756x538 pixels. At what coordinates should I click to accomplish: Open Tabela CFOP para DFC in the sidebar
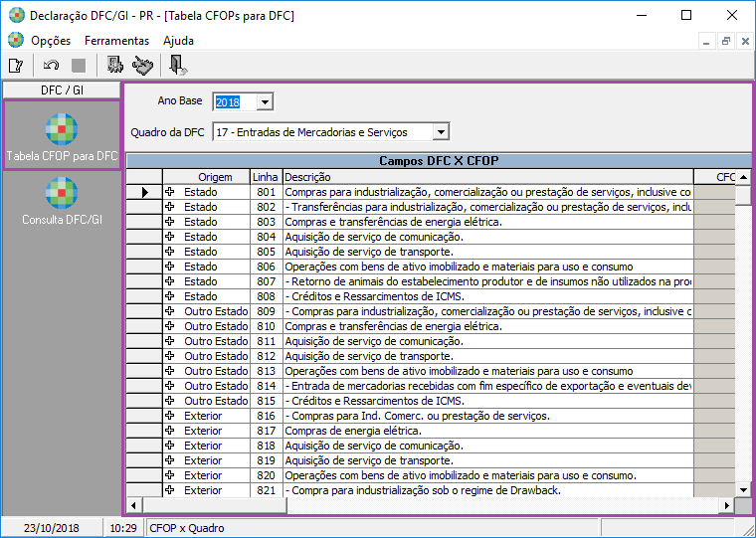coord(62,135)
